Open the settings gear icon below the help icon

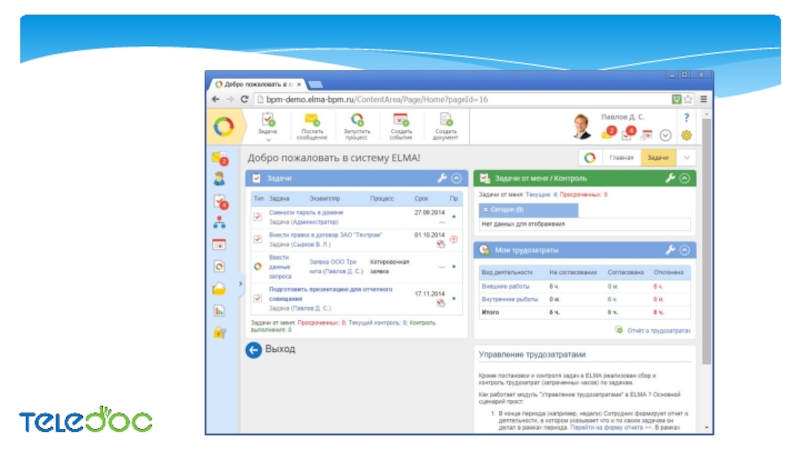(x=686, y=135)
